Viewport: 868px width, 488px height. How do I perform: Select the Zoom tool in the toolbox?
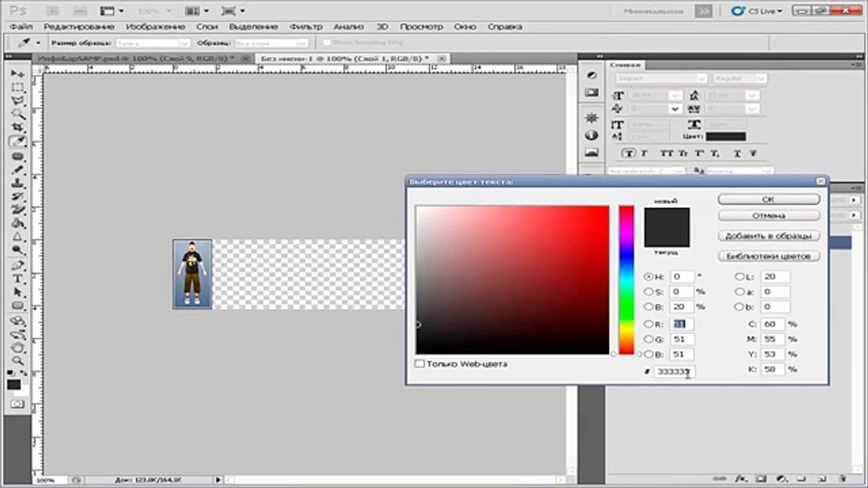click(18, 362)
